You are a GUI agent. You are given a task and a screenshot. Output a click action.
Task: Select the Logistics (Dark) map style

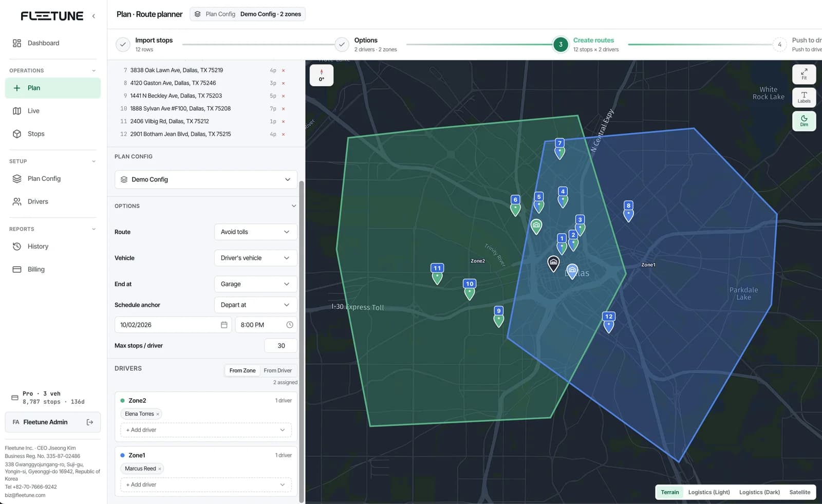[x=759, y=492]
